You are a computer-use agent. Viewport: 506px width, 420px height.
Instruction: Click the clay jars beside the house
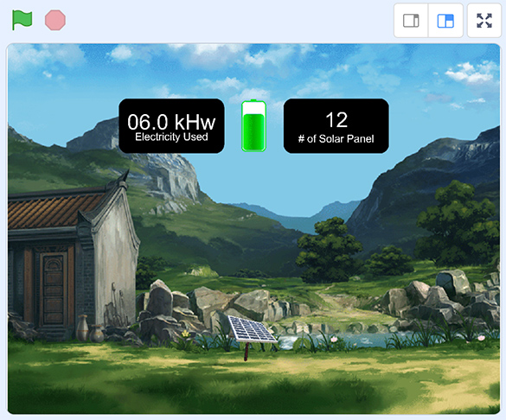point(90,328)
